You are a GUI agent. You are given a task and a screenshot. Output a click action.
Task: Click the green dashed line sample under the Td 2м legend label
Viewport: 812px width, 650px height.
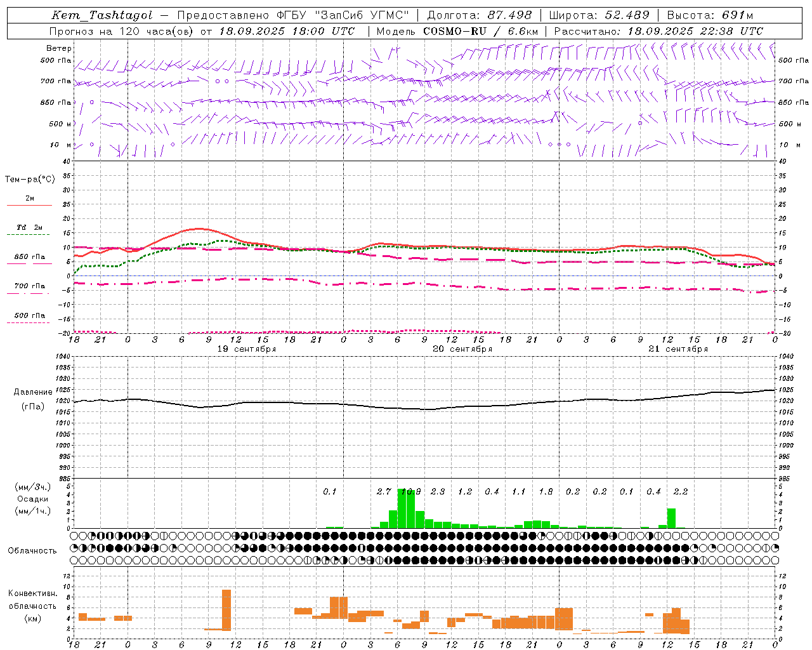click(29, 235)
